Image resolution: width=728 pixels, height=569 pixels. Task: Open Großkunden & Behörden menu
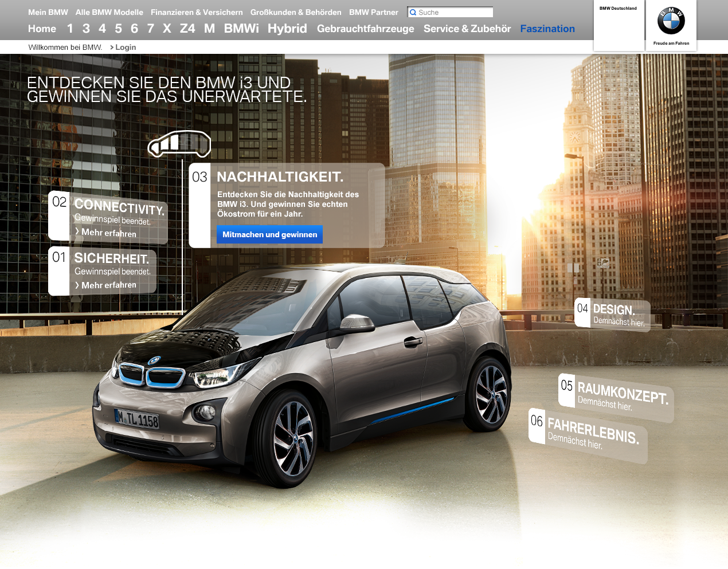click(x=296, y=12)
